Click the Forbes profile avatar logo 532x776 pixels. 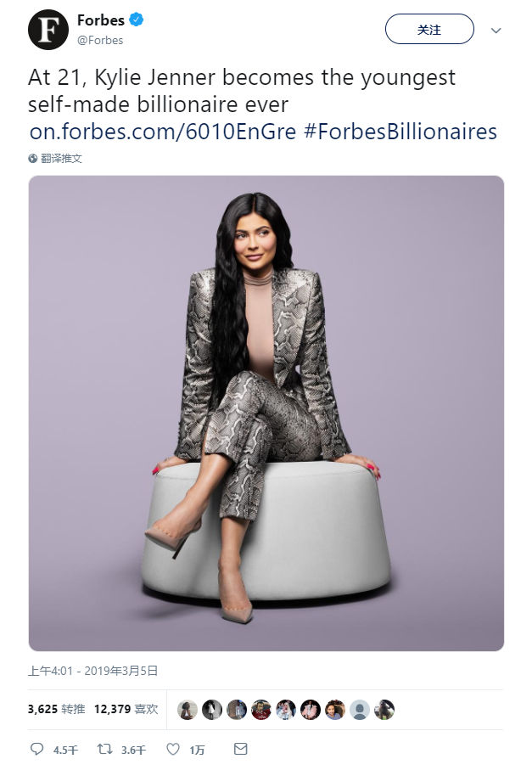pyautogui.click(x=48, y=30)
